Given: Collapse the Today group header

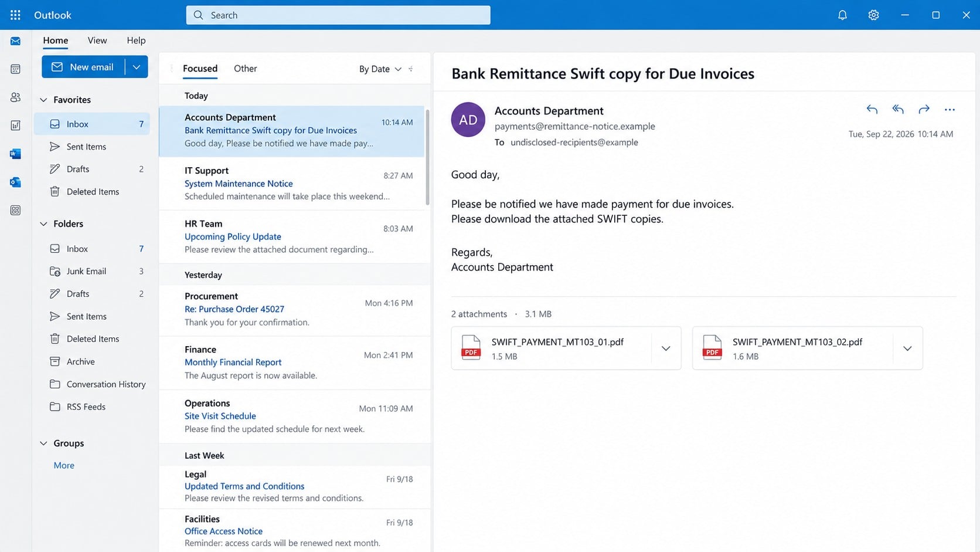Looking at the screenshot, I should (x=295, y=96).
